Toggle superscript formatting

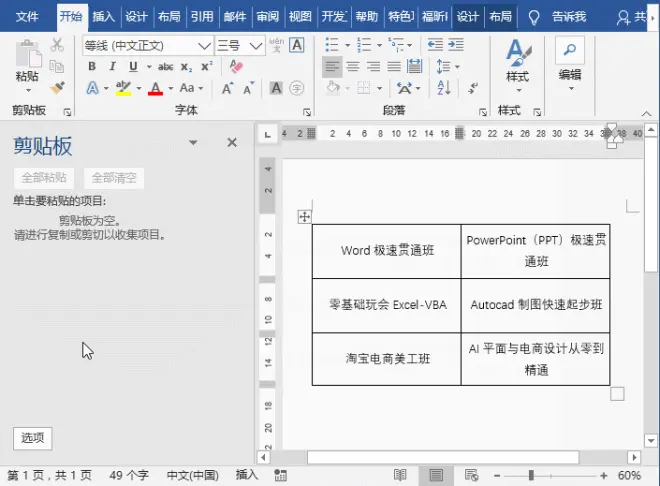pyautogui.click(x=207, y=66)
